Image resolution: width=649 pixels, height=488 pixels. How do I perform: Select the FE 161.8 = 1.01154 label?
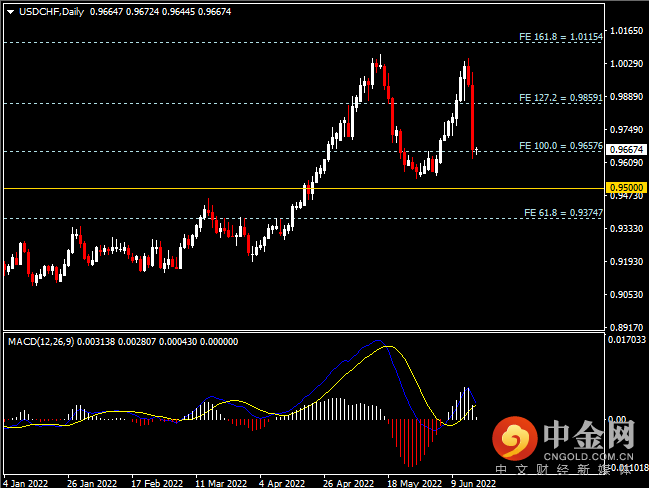tap(561, 37)
